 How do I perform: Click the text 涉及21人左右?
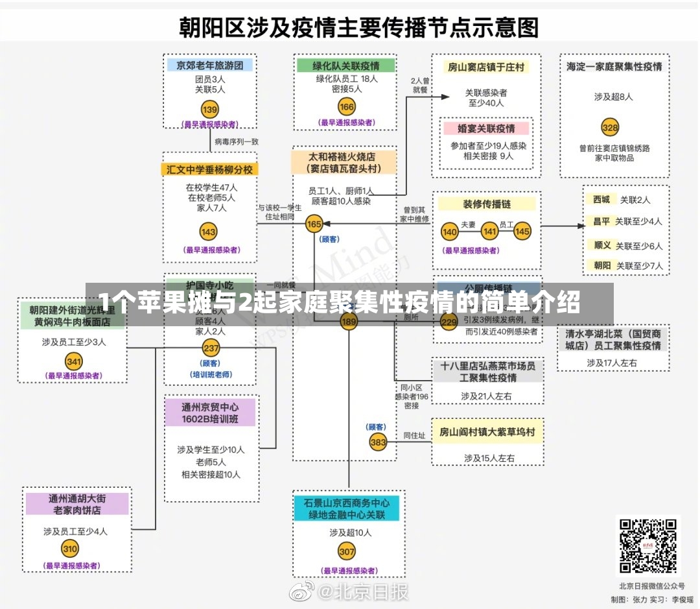point(486,396)
